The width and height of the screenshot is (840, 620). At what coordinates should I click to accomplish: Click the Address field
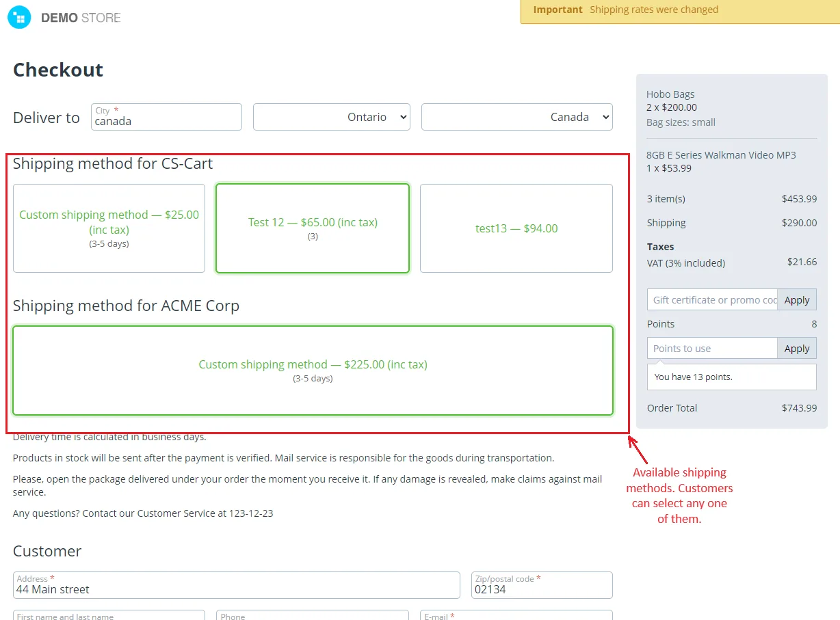tap(236, 585)
